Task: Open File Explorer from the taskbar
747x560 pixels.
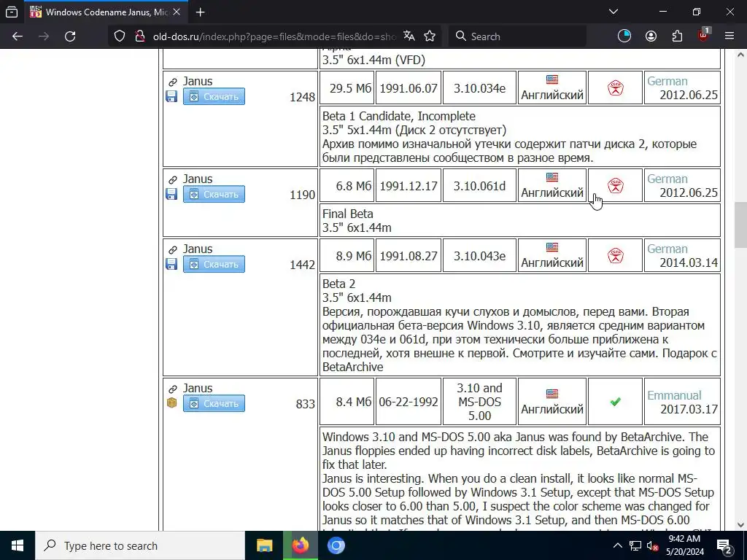Action: pyautogui.click(x=264, y=545)
